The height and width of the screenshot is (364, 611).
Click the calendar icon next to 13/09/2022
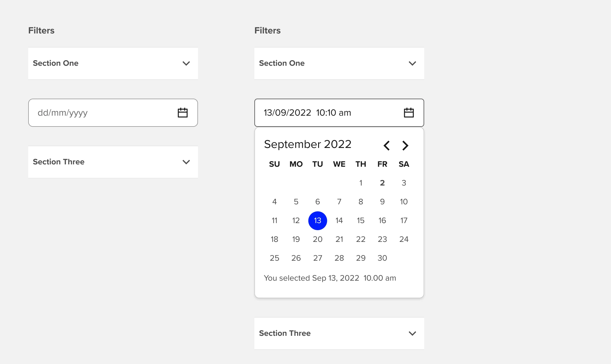[x=409, y=112]
